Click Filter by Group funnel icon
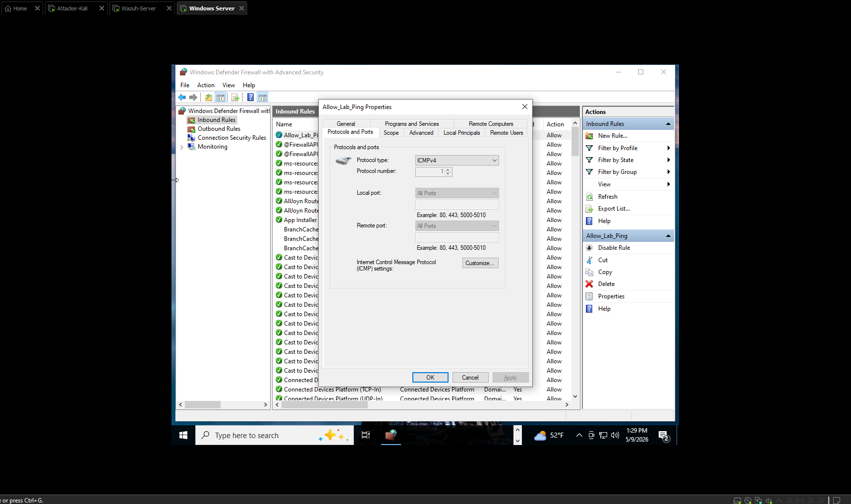Image resolution: width=851 pixels, height=504 pixels. [589, 172]
